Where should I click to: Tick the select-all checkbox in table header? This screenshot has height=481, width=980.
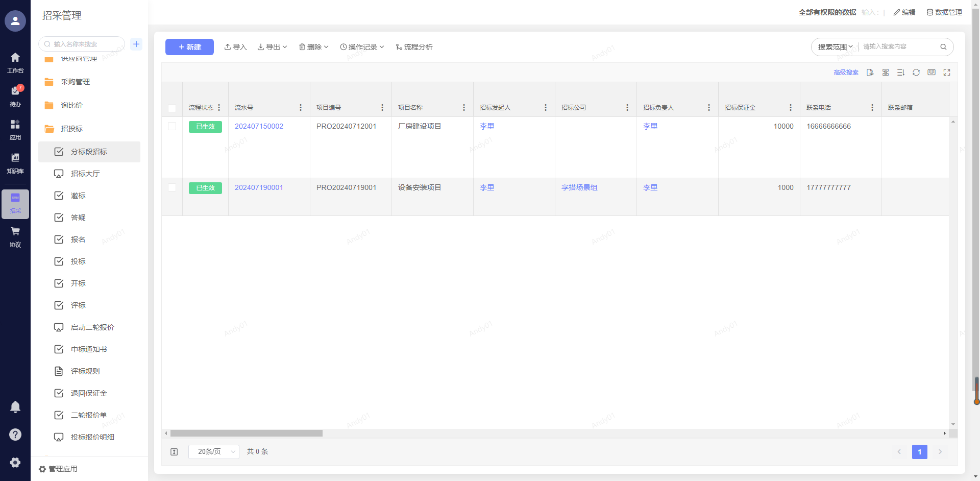tap(172, 108)
